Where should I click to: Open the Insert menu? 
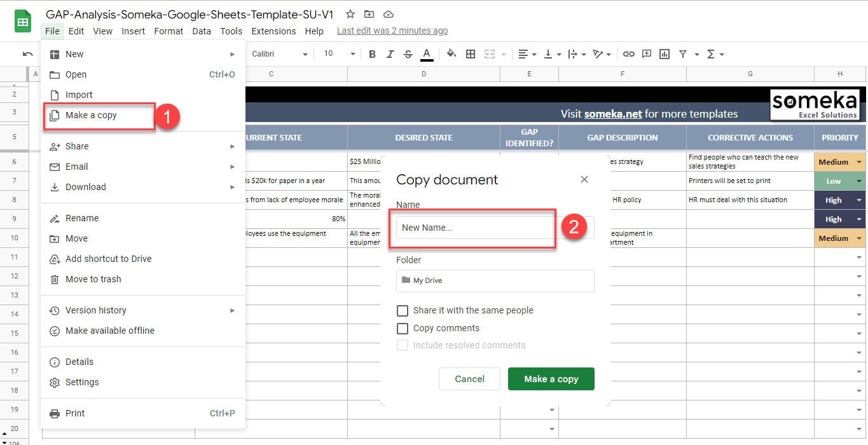tap(134, 31)
